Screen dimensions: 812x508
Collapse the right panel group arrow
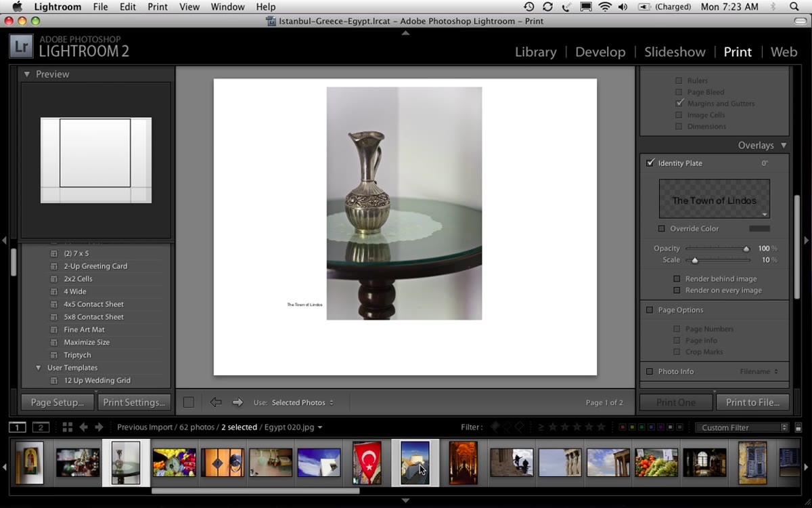tap(807, 240)
